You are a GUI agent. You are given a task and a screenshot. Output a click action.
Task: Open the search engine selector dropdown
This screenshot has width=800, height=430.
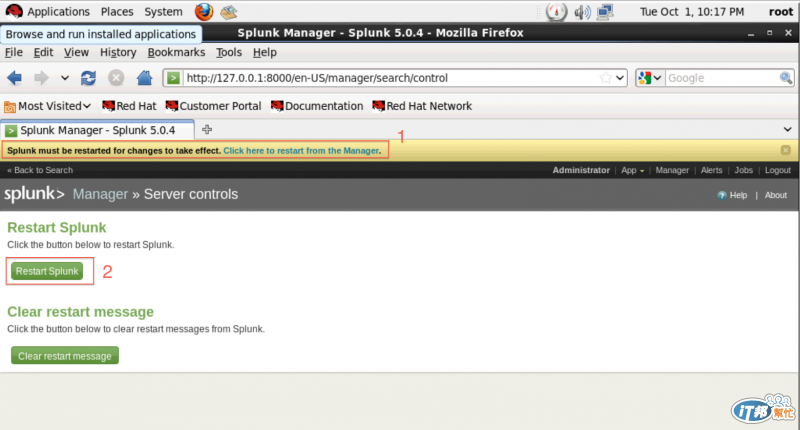coord(650,78)
